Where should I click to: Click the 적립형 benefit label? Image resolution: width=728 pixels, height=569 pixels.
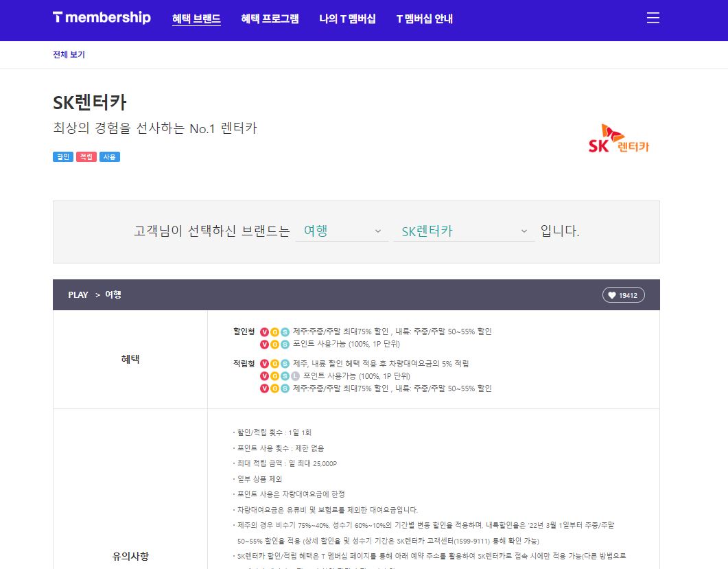[244, 363]
